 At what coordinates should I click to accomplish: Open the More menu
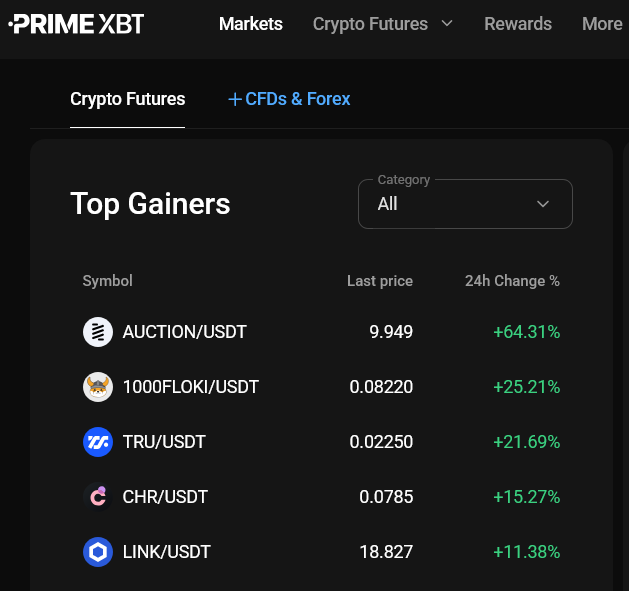[x=602, y=24]
